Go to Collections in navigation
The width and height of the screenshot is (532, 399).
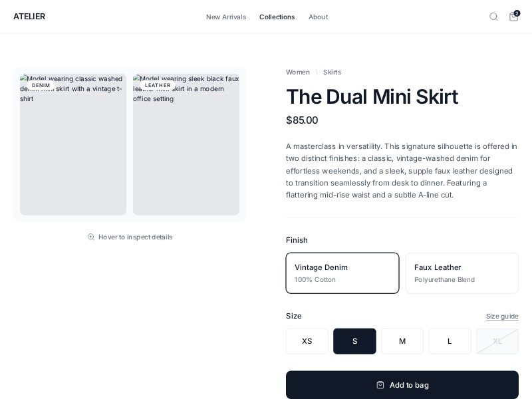pos(277,17)
